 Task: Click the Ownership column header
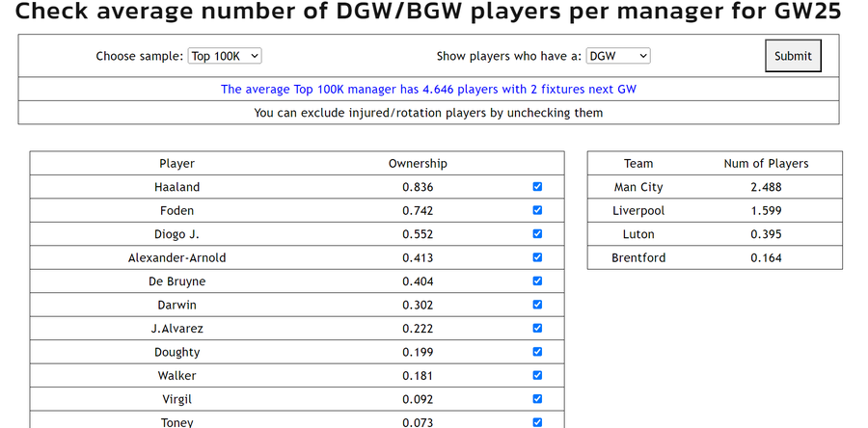click(x=418, y=164)
